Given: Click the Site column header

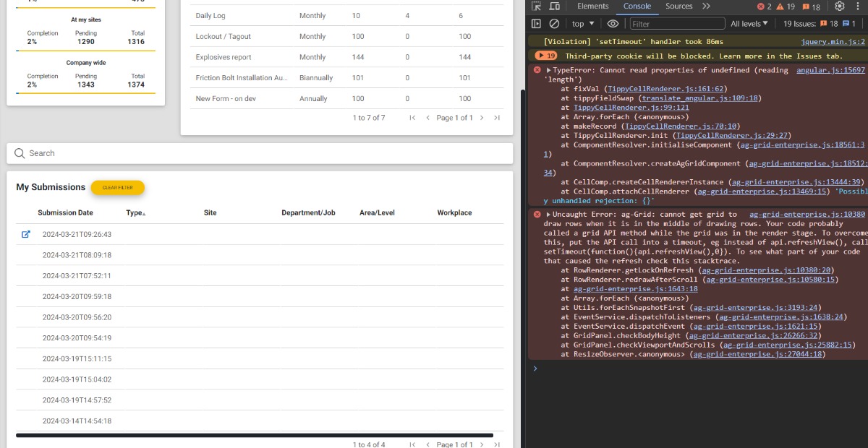Looking at the screenshot, I should (210, 213).
